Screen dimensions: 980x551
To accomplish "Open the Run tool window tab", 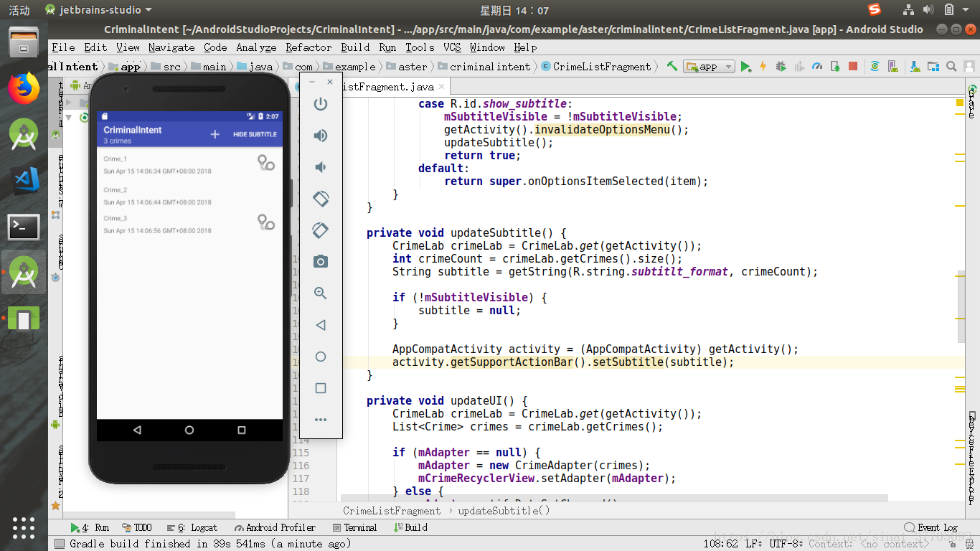I will click(x=90, y=527).
